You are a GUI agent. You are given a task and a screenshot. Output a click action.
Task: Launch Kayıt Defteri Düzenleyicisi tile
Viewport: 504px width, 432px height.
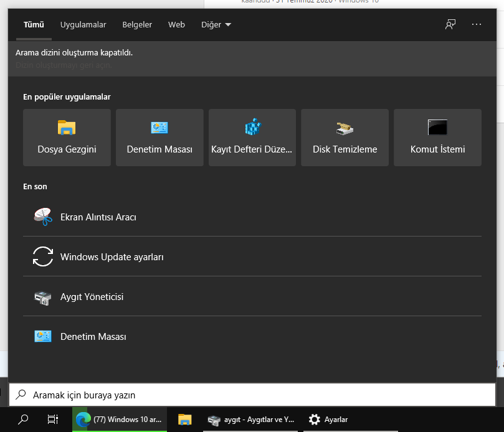pos(252,138)
